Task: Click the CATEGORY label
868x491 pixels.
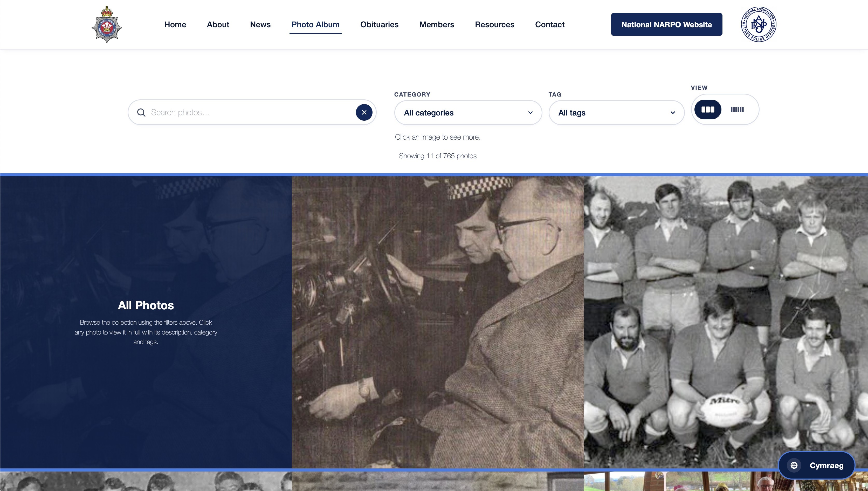Action: click(412, 94)
